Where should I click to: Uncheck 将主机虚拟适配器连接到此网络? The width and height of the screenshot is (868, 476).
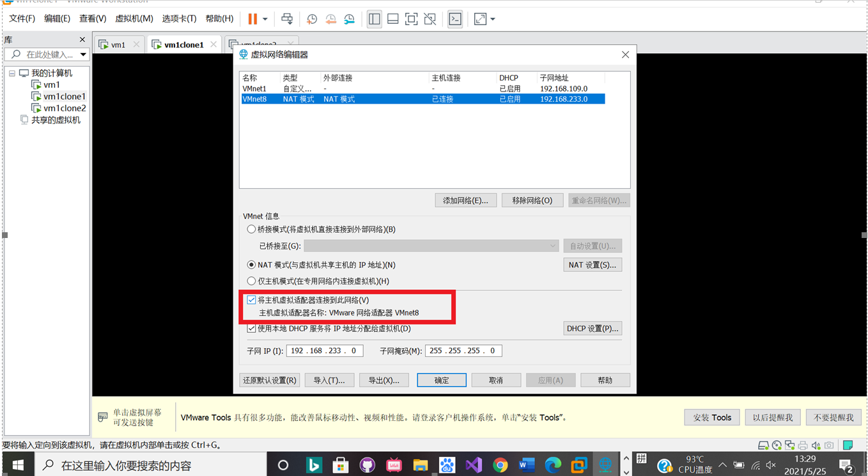pyautogui.click(x=251, y=299)
